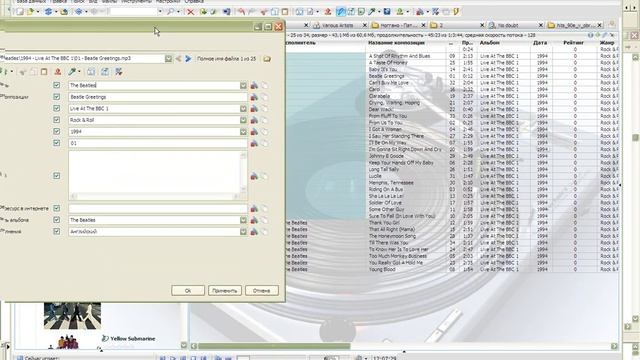The width and height of the screenshot is (640, 360).
Task: Open dropdown of language field
Action: (x=243, y=231)
